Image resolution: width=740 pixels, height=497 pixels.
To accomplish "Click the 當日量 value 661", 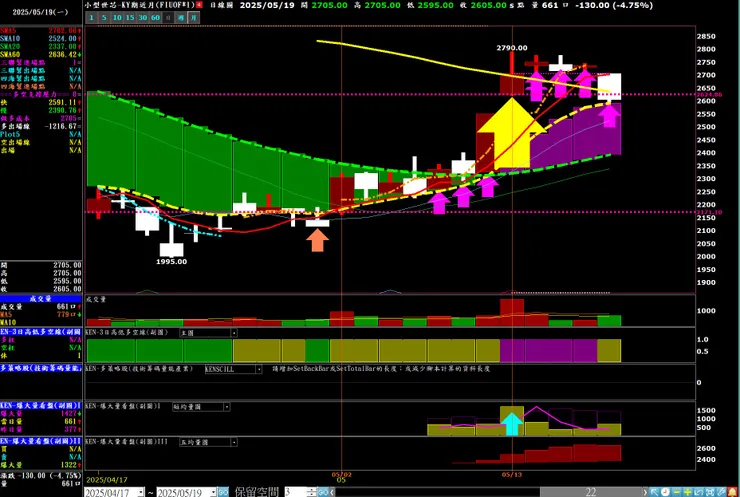I will coord(70,421).
